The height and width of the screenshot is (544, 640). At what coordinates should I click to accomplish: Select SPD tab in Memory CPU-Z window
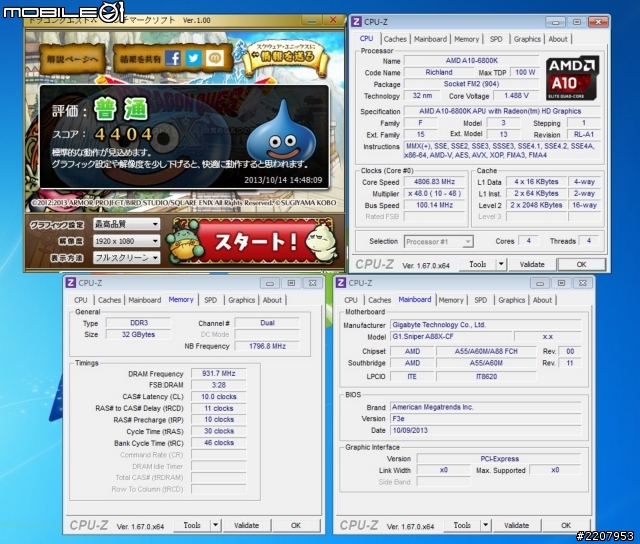click(211, 300)
